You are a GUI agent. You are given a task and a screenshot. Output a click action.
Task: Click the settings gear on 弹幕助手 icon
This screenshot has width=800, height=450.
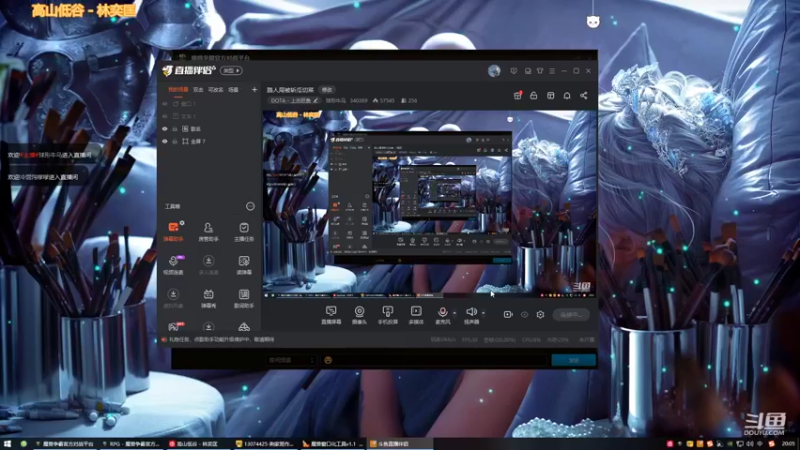(x=182, y=223)
